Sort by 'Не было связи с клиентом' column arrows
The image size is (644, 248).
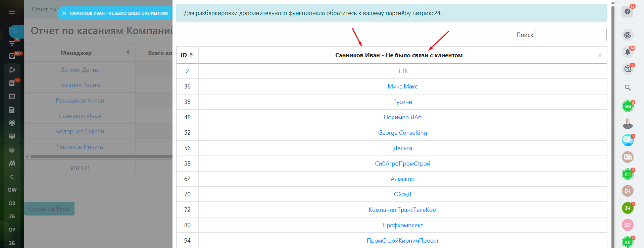[600, 55]
